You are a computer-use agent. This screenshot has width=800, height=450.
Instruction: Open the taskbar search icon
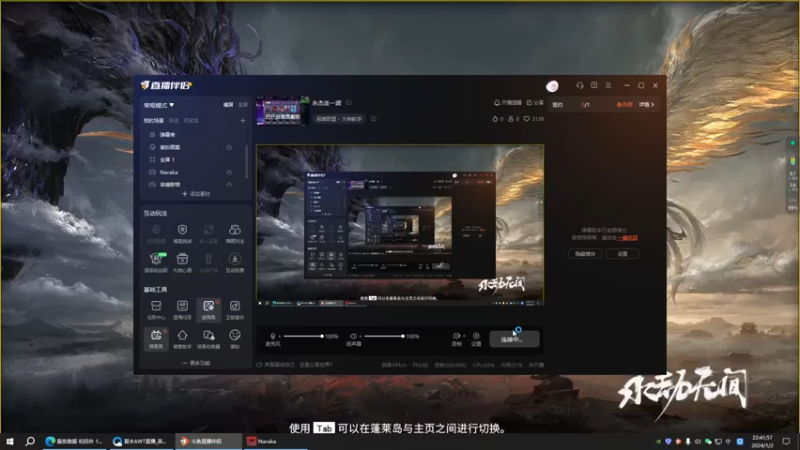tap(30, 441)
